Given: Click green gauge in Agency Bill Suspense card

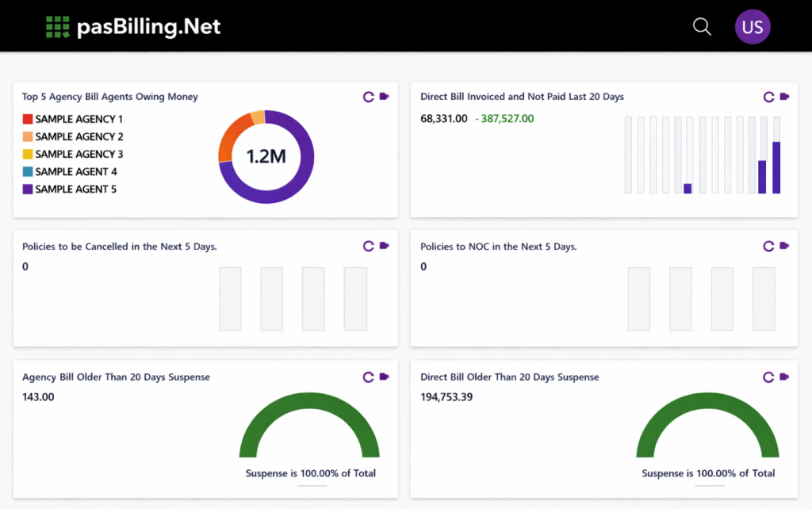Looking at the screenshot, I should 309,425.
